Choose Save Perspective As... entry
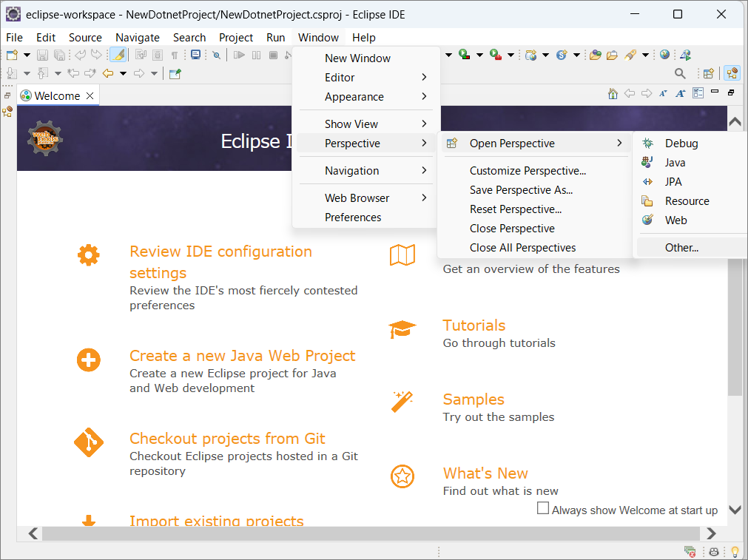Image resolution: width=748 pixels, height=560 pixels. [536, 190]
